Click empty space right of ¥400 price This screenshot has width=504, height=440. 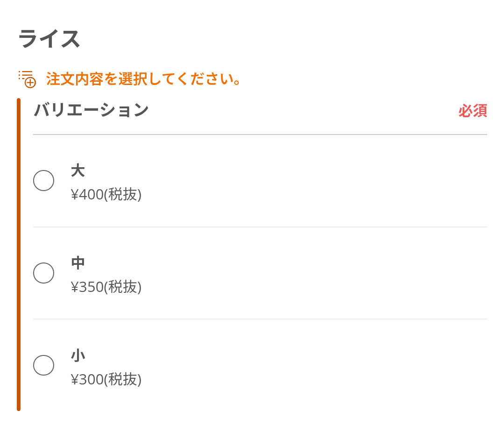click(315, 195)
